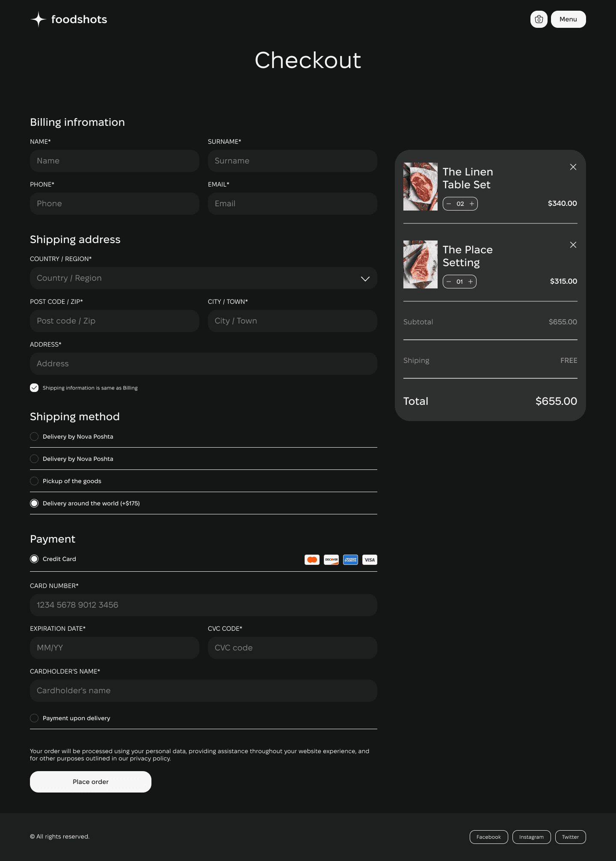Select Delivery around the world radio button
This screenshot has height=861, width=616.
(x=34, y=503)
